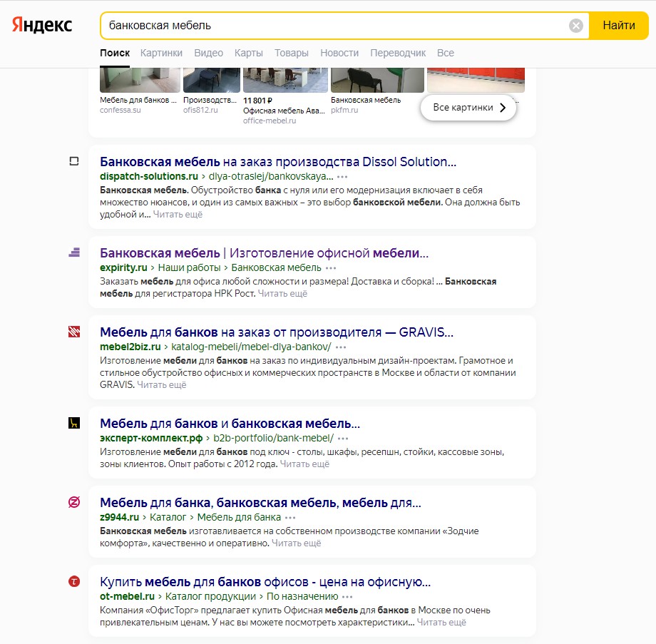Open three-dot menu for expirity.ru result

[331, 267]
